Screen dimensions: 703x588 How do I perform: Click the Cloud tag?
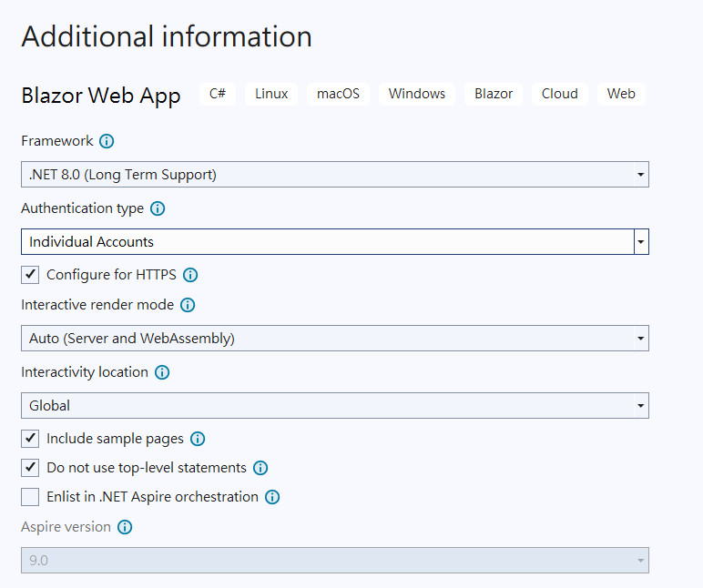[559, 94]
